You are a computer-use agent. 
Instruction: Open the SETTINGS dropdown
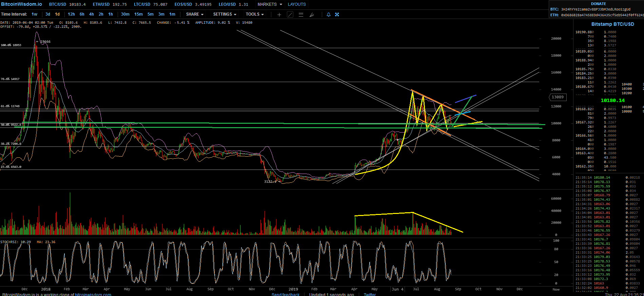[225, 14]
